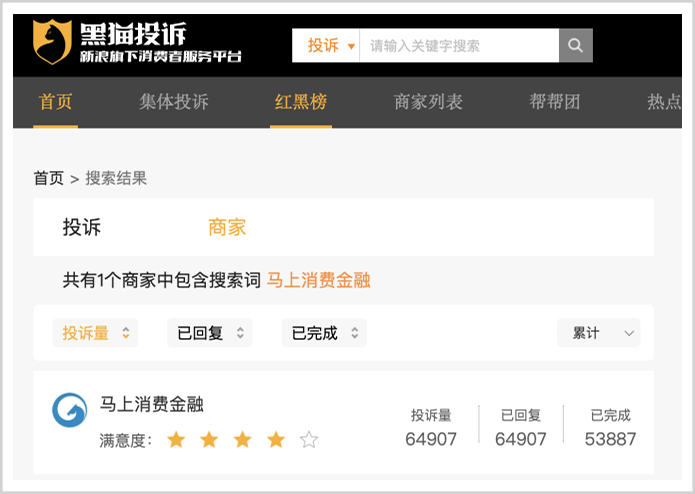Screen dimensions: 695x494
Task: Open 商家列表 navigation item
Action: 428,102
